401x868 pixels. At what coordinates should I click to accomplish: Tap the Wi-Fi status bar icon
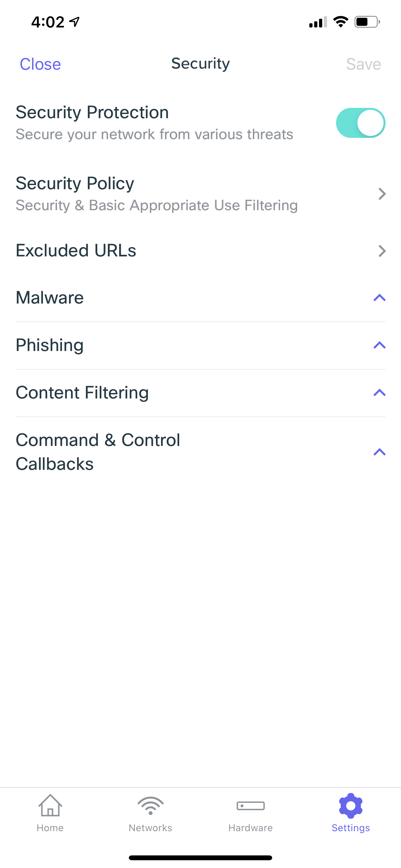click(x=340, y=21)
